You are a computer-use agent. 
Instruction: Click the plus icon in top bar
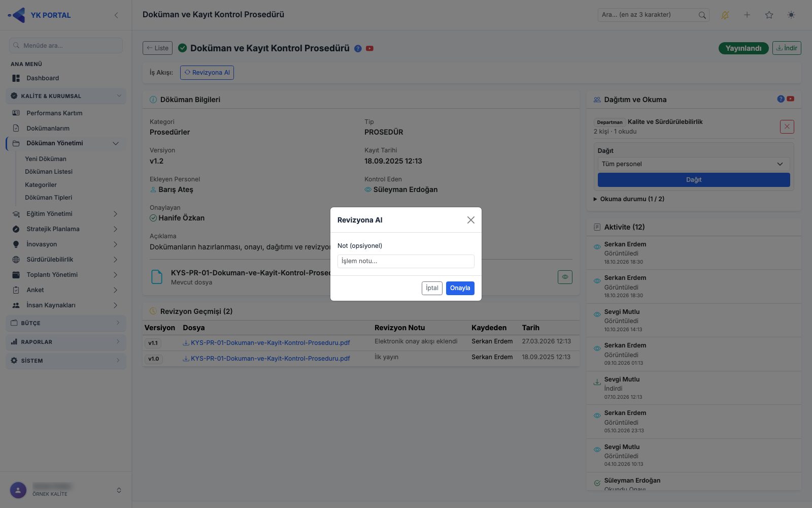(747, 15)
